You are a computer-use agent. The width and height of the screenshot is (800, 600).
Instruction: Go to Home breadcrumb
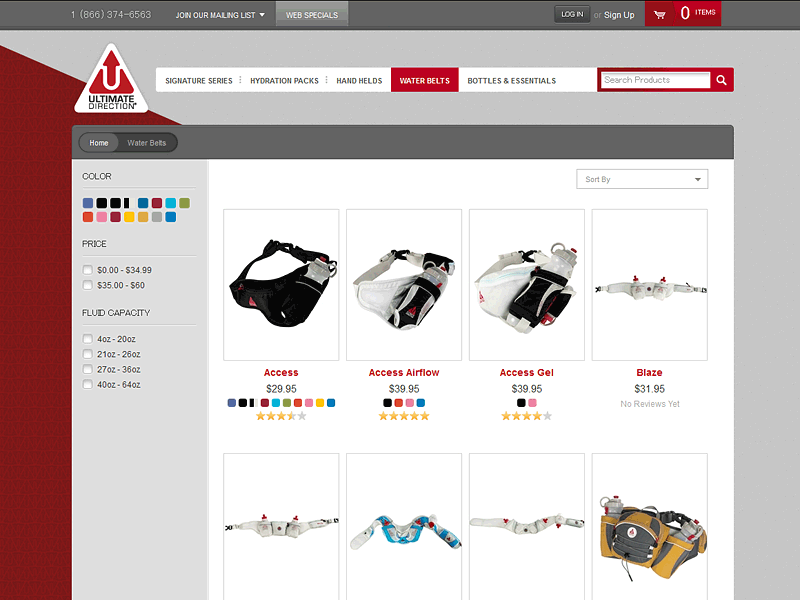[98, 143]
